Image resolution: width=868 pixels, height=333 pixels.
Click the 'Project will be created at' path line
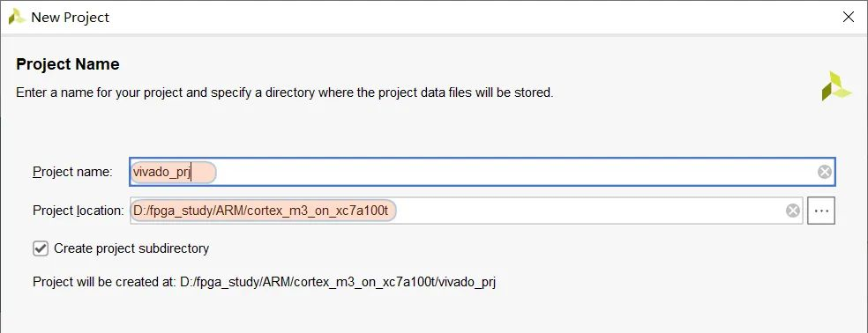click(x=264, y=282)
